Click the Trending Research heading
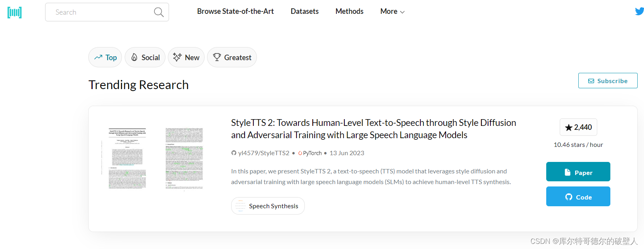The image size is (644, 249). (x=139, y=85)
